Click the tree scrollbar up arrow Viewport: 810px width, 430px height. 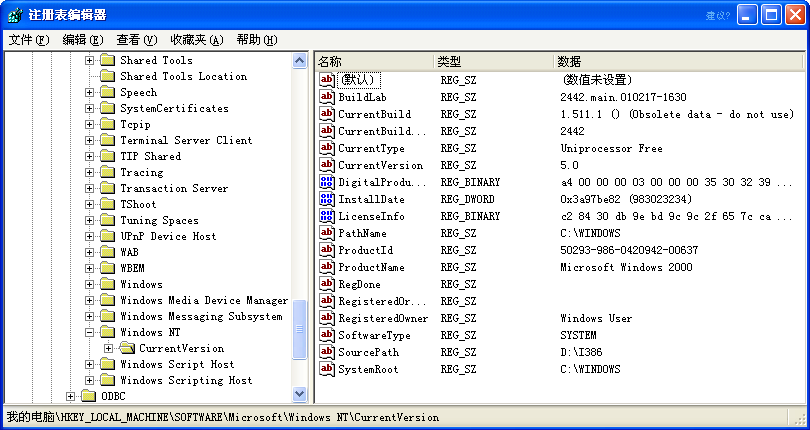point(300,61)
